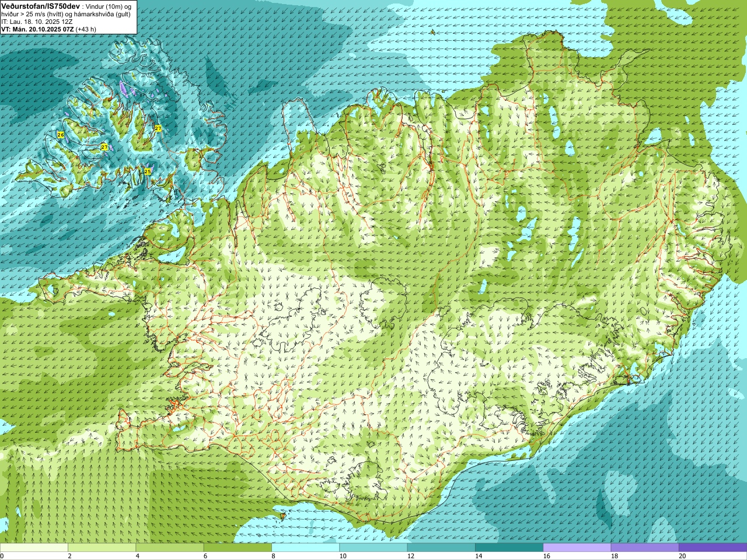
Task: Select the 4–6 m/s green legend band
Action: coord(170,548)
